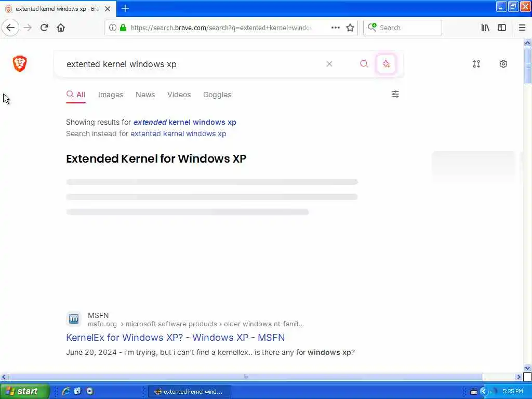Viewport: 532px width, 399px height.
Task: Focus the toolbar Search box
Action: 403,28
